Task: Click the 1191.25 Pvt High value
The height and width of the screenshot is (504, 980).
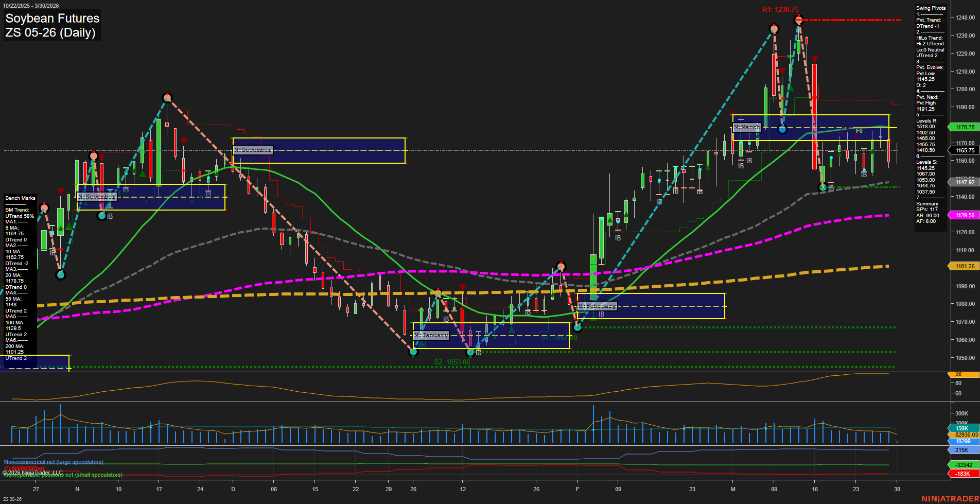Action: coord(925,109)
